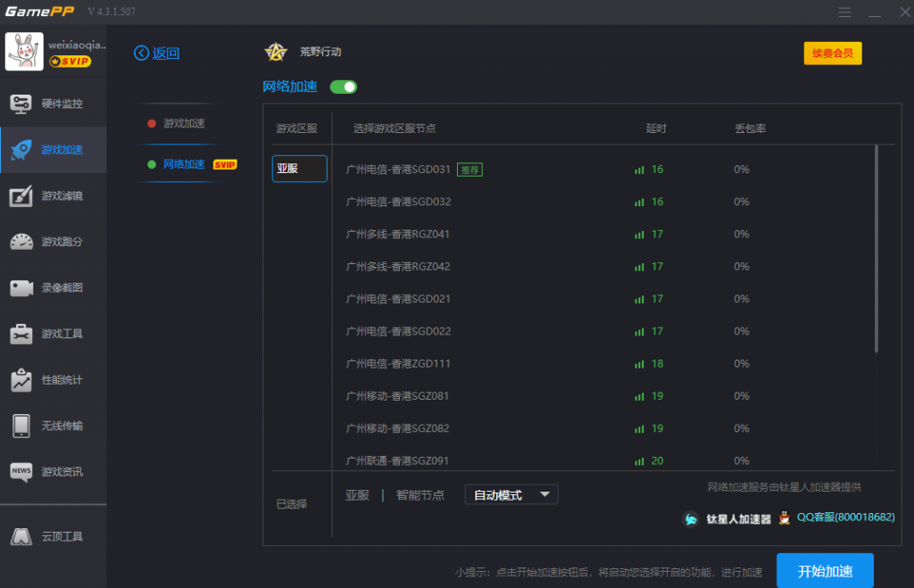Open 游戏工具 toolbox icon
This screenshot has width=914, height=588.
coord(21,334)
